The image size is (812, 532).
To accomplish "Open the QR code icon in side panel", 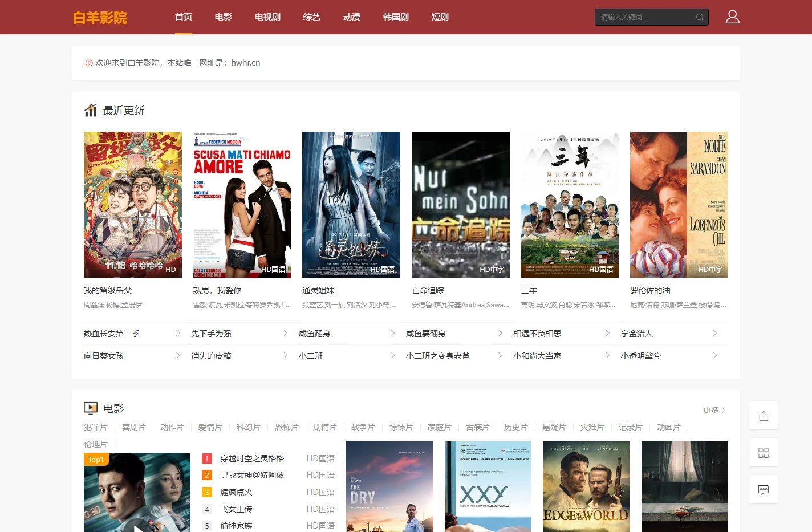I will point(764,453).
